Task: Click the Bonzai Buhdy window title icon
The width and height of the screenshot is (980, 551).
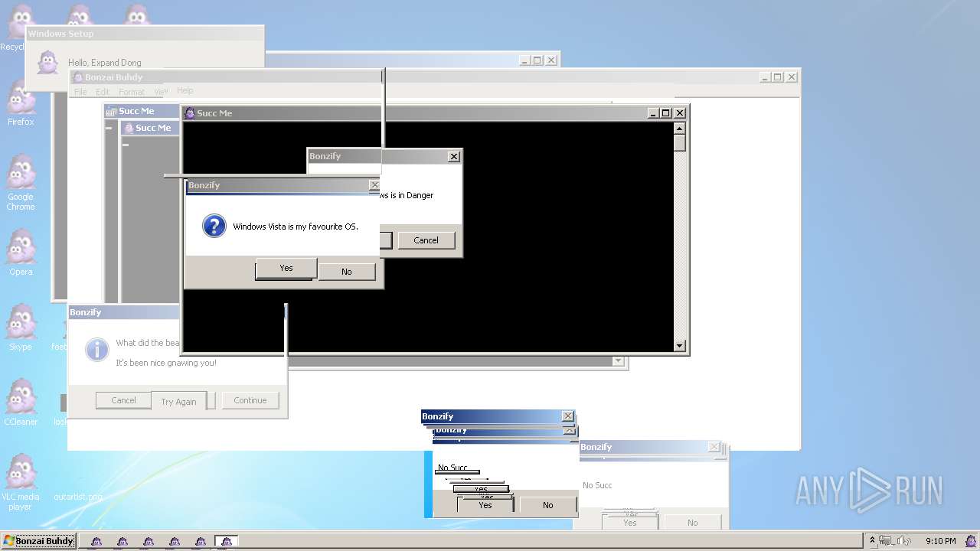Action: pyautogui.click(x=77, y=77)
